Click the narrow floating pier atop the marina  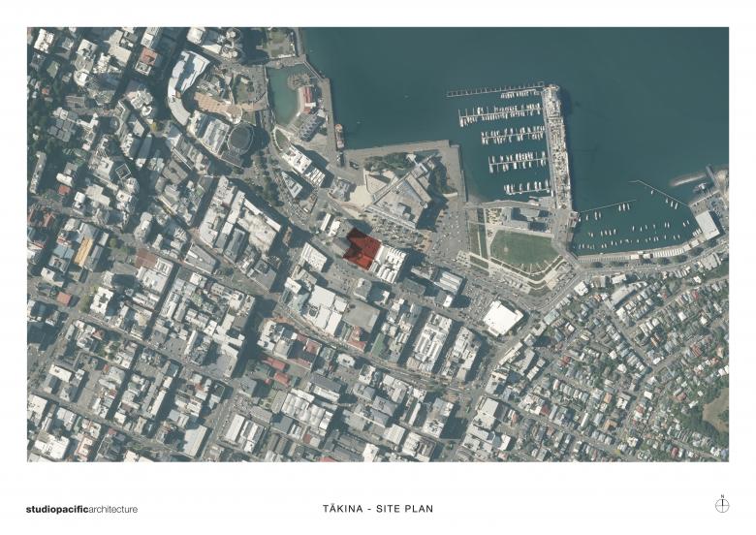point(494,91)
